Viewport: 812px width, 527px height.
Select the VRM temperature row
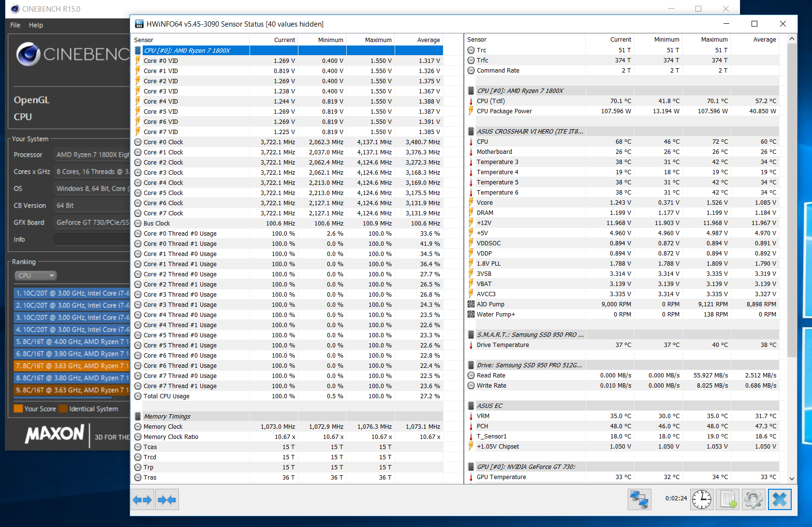(622, 416)
